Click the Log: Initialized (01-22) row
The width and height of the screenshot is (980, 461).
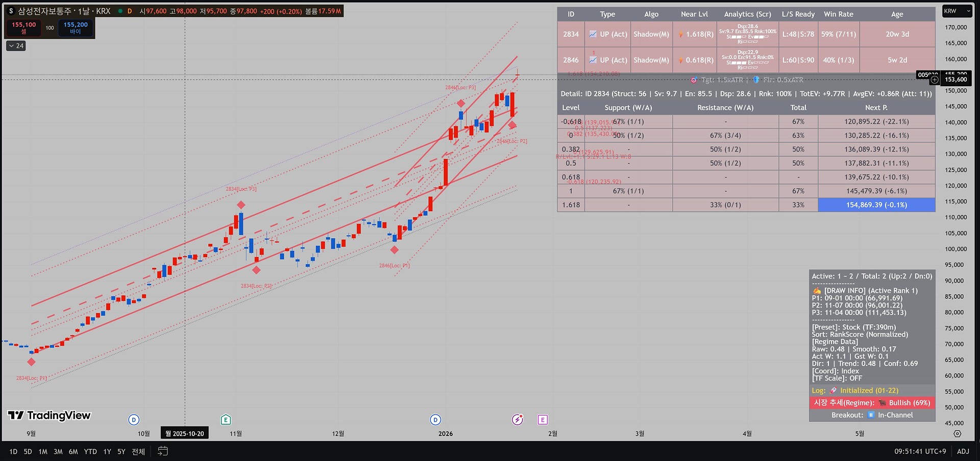click(872, 391)
